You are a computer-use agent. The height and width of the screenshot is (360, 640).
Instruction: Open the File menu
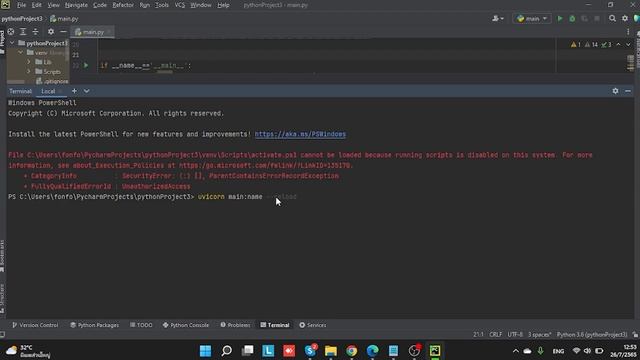point(21,5)
